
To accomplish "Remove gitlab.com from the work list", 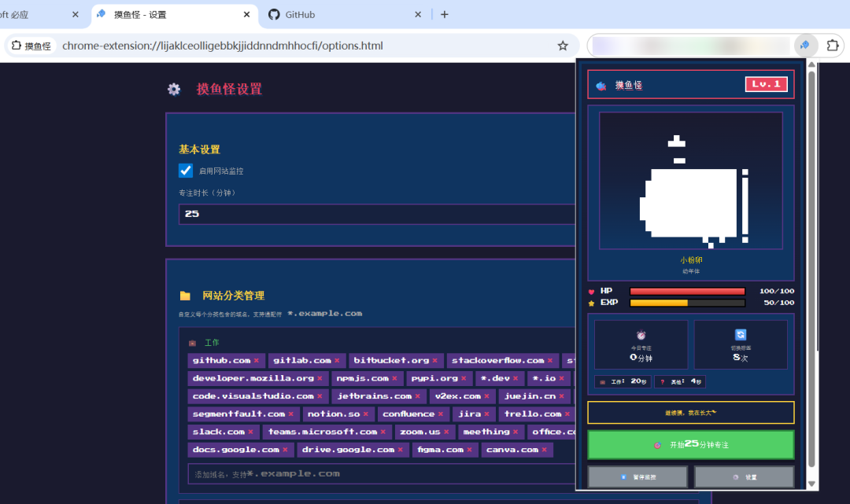I will 337,361.
